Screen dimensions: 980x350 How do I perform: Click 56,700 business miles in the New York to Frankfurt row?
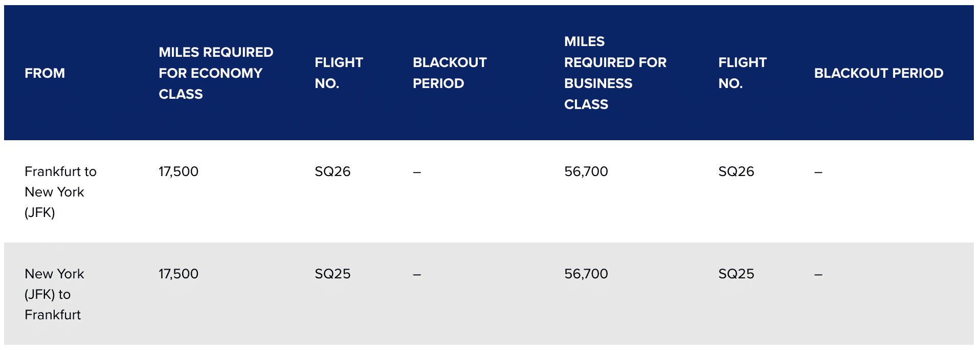pos(586,274)
